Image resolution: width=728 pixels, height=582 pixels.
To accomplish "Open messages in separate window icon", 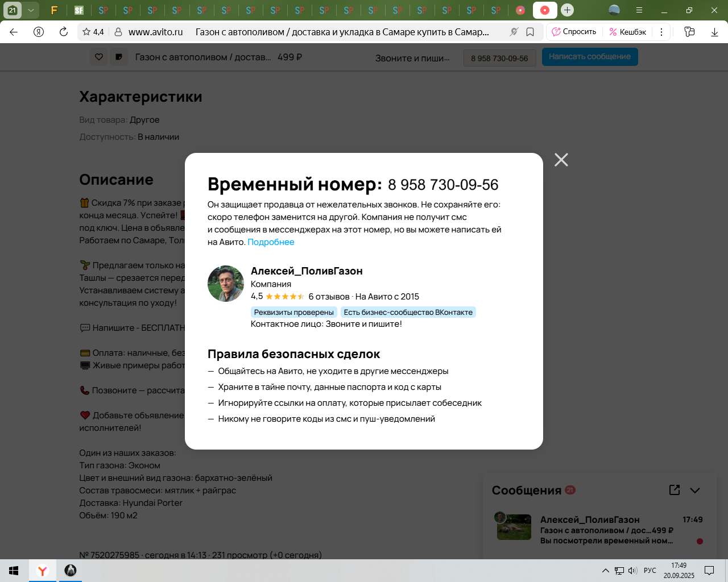I will (x=675, y=490).
